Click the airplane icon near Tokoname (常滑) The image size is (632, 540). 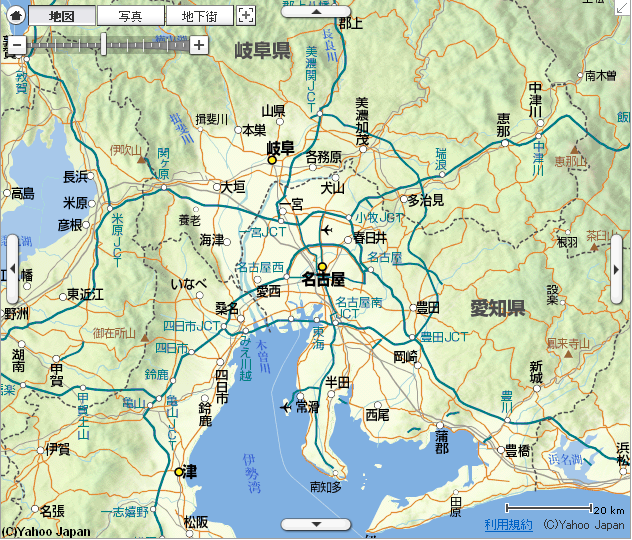coord(286,406)
